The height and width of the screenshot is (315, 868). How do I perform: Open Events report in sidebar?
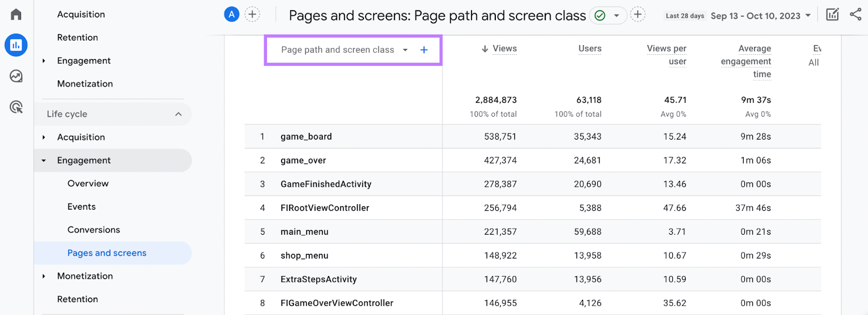coord(81,207)
